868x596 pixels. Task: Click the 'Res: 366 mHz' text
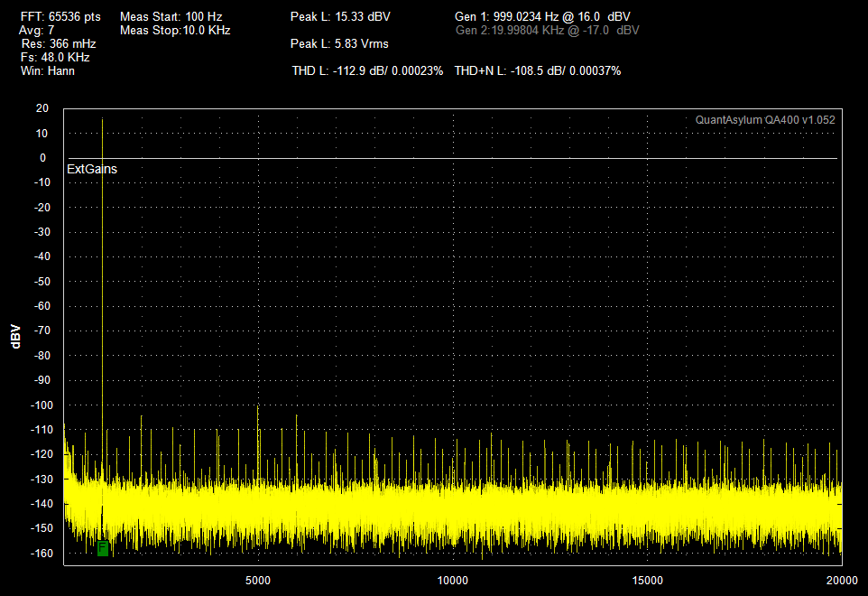[59, 43]
